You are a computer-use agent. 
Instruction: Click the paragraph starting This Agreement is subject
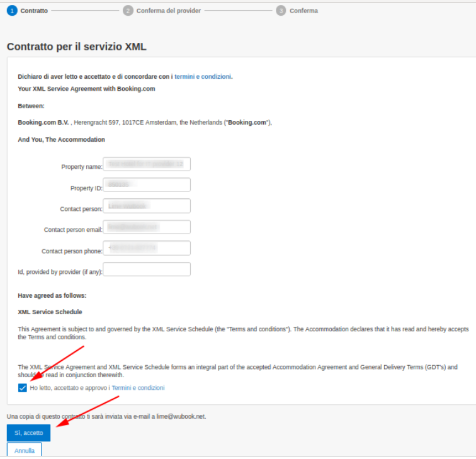point(243,333)
